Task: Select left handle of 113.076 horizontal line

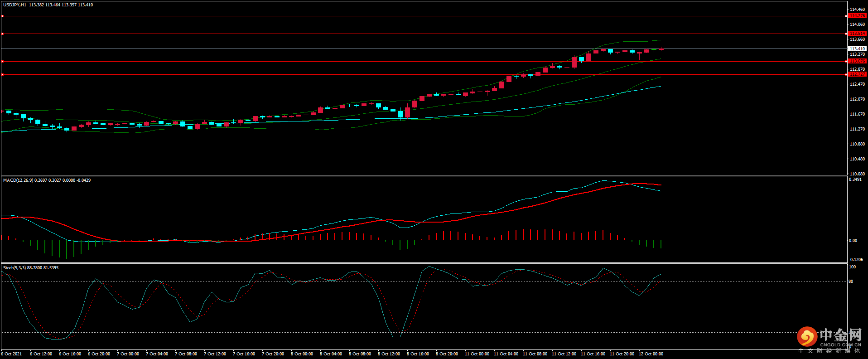Action: point(2,61)
